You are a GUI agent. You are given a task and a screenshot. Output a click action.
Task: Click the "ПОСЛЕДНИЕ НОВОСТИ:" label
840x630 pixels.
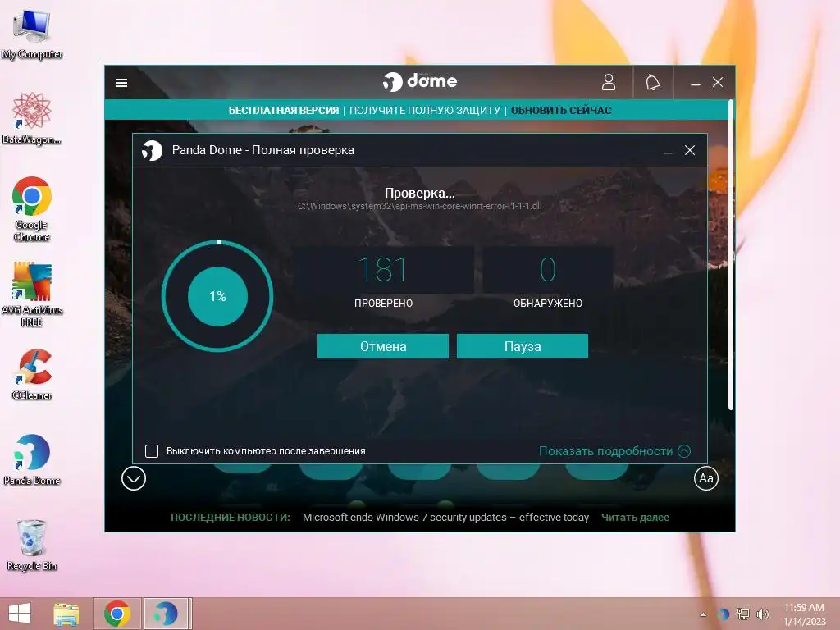[231, 518]
